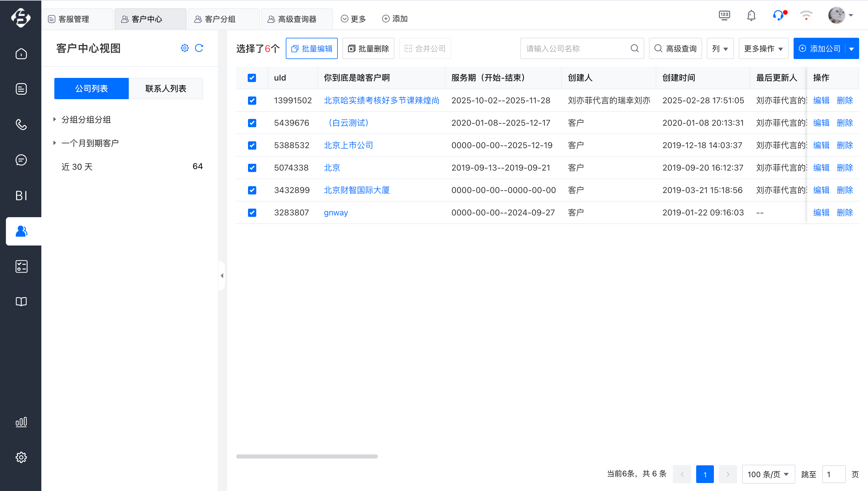This screenshot has width=868, height=491.
Task: Open the statistics bar chart sidebar icon
Action: click(21, 422)
